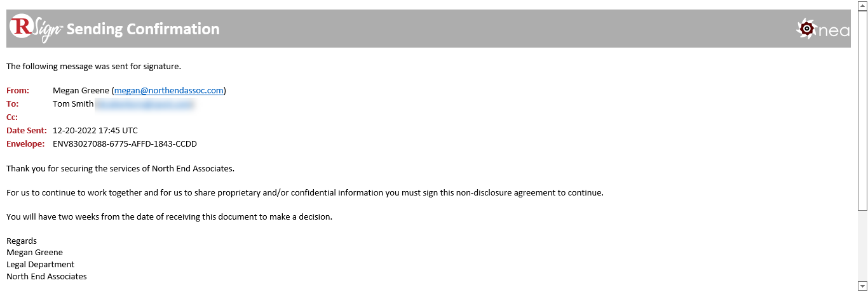Click the Sending Confirmation header title

[143, 29]
